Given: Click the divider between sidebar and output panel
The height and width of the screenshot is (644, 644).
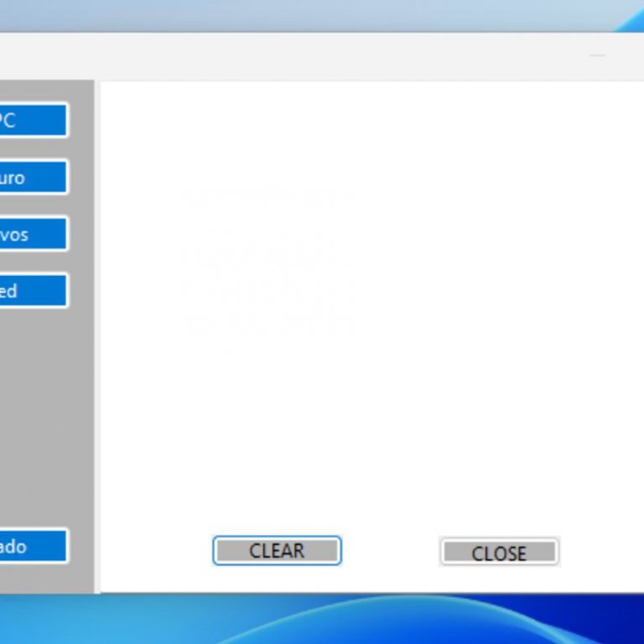Looking at the screenshot, I should (x=97, y=335).
